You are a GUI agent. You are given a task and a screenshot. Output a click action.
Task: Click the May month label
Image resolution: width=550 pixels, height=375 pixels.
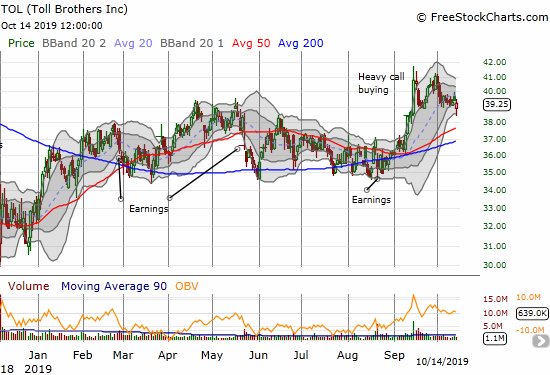click(212, 356)
